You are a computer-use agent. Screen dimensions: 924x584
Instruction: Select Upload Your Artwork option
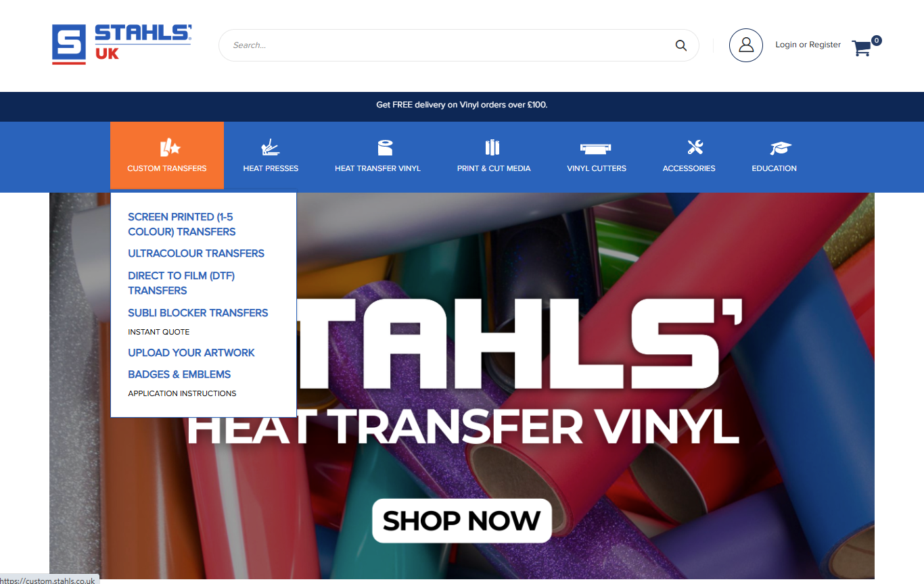click(x=191, y=353)
